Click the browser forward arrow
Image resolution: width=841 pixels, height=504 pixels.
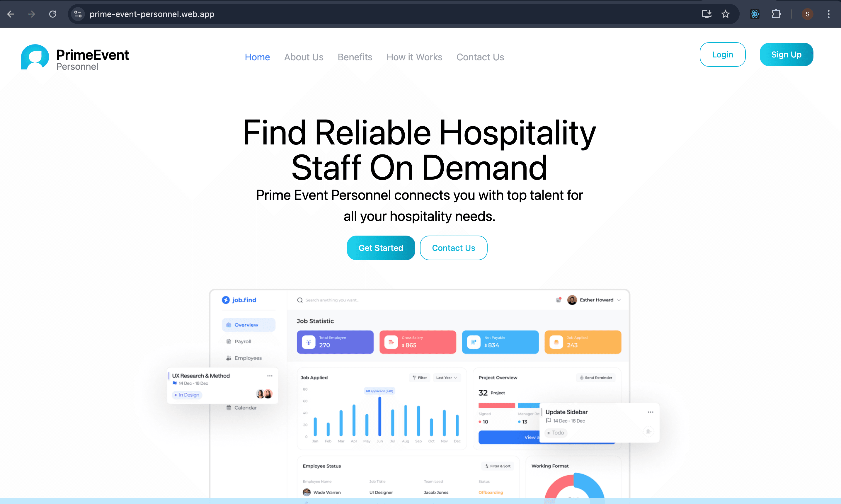[x=32, y=14]
